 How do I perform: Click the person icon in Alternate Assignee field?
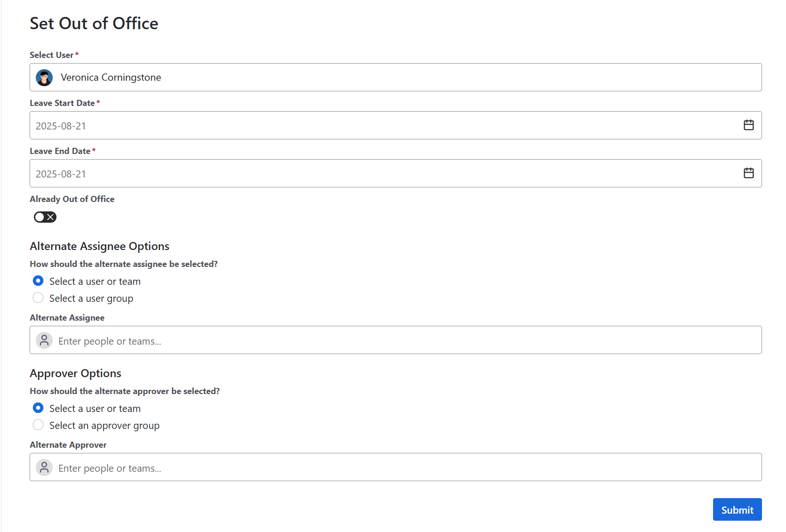click(44, 340)
